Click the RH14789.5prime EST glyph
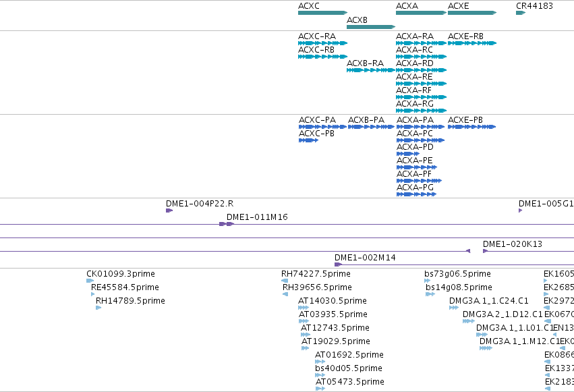This screenshot has height=392, width=574. tap(98, 308)
